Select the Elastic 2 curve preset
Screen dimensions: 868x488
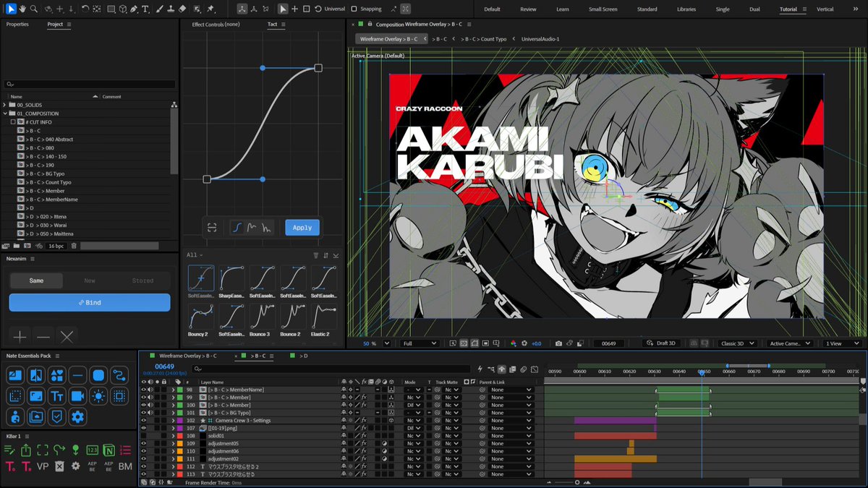point(325,316)
